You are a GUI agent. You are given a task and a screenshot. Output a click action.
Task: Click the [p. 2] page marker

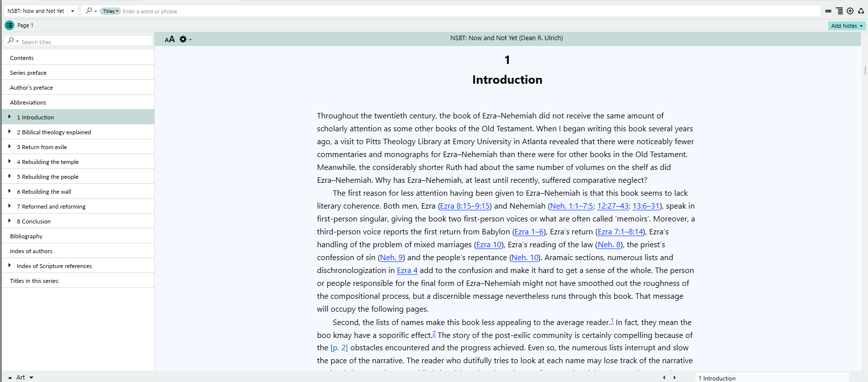pos(339,348)
